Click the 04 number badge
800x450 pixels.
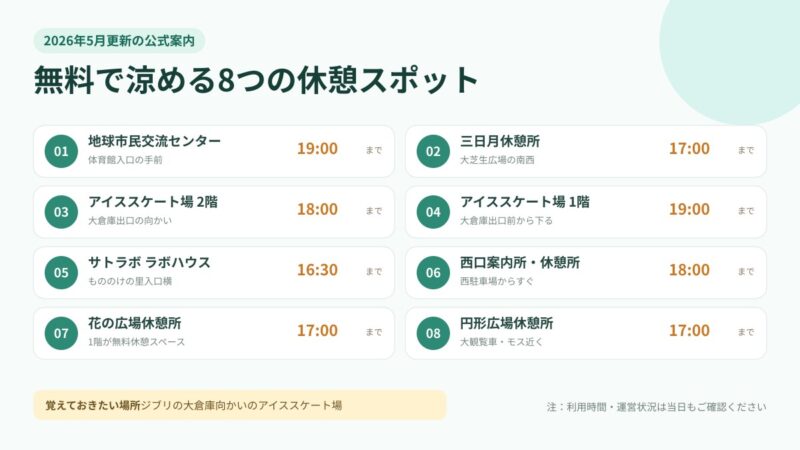433,212
